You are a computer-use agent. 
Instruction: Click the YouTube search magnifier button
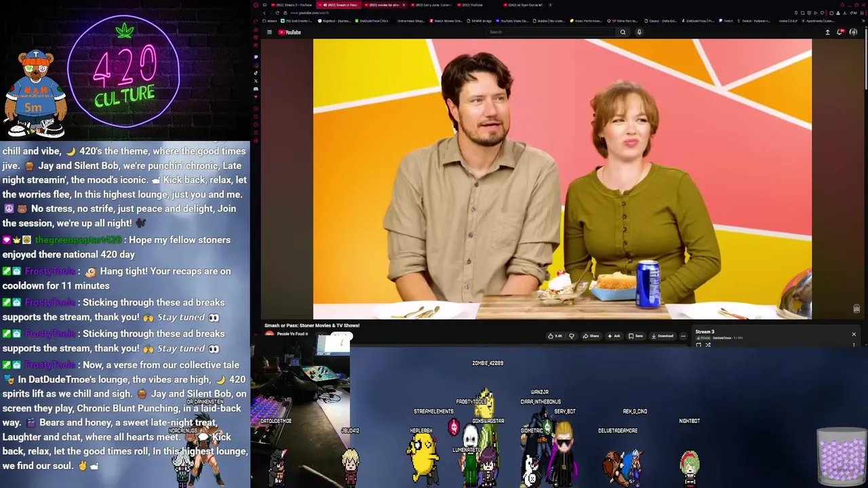[x=623, y=32]
